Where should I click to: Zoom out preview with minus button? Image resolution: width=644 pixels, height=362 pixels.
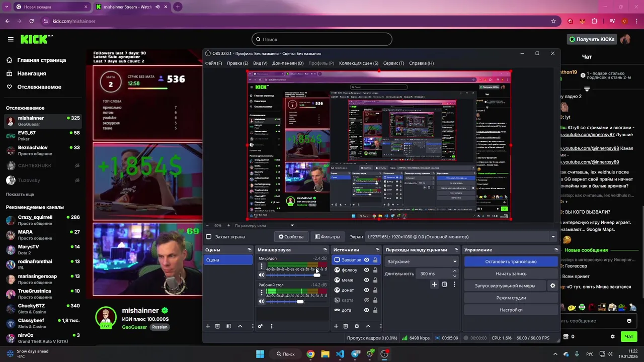click(207, 226)
